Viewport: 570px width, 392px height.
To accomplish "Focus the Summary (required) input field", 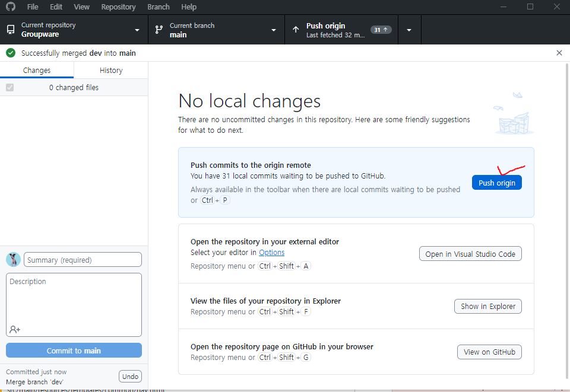I will (83, 260).
